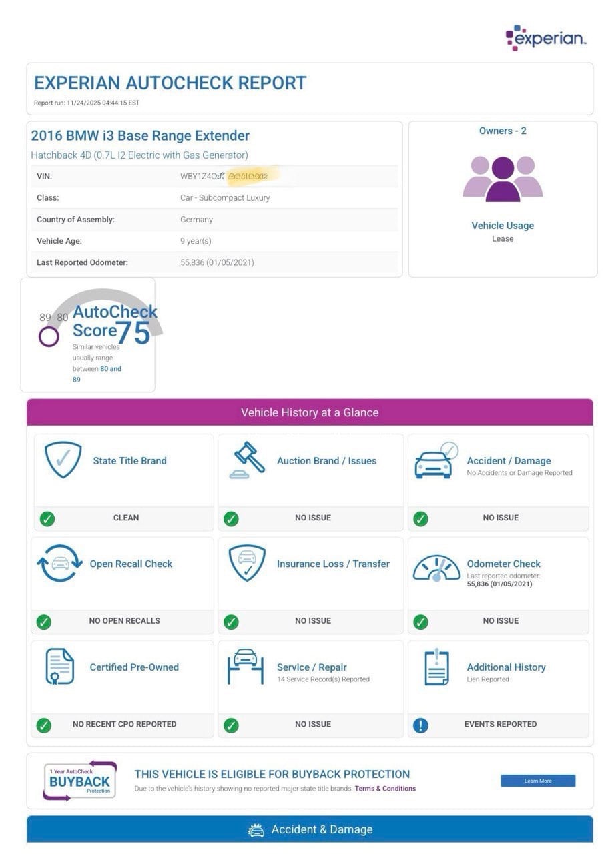Click the 1 Year AutoCheck Buyback badge

[80, 780]
